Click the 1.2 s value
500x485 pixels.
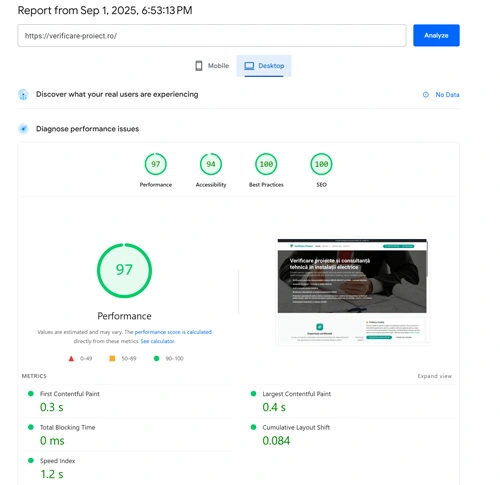pos(51,474)
